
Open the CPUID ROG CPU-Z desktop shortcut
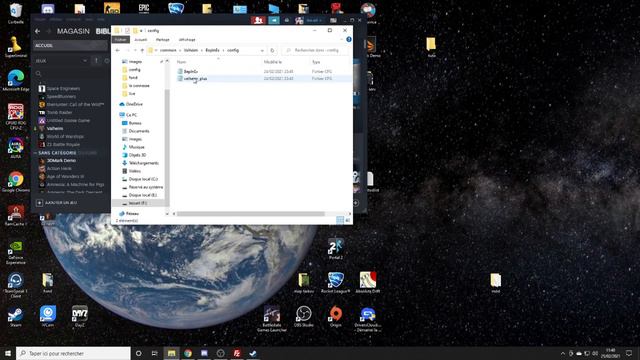point(16,116)
